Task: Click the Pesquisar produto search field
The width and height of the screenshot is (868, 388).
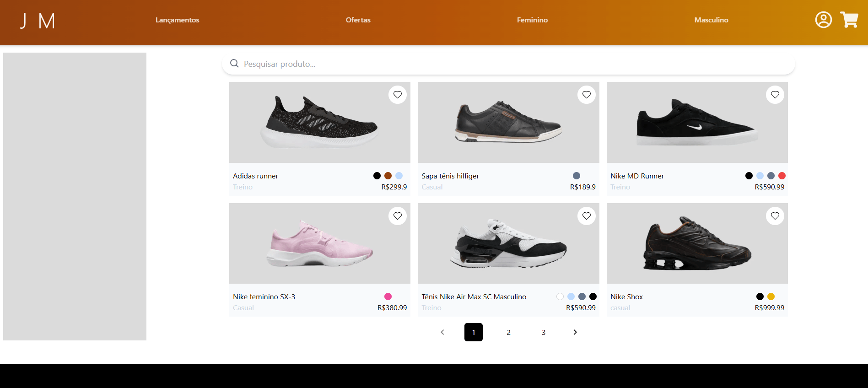Action: tap(508, 64)
